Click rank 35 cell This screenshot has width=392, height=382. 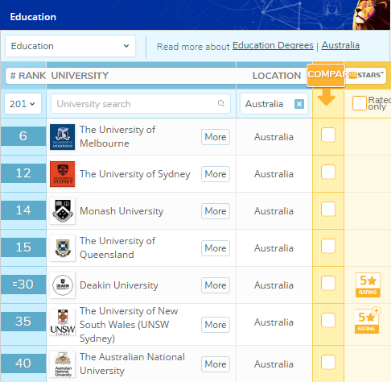[23, 322]
